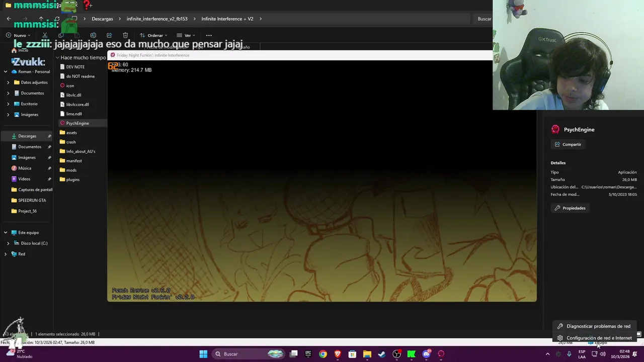
Task: Open the Nuevo dropdown
Action: (18, 35)
